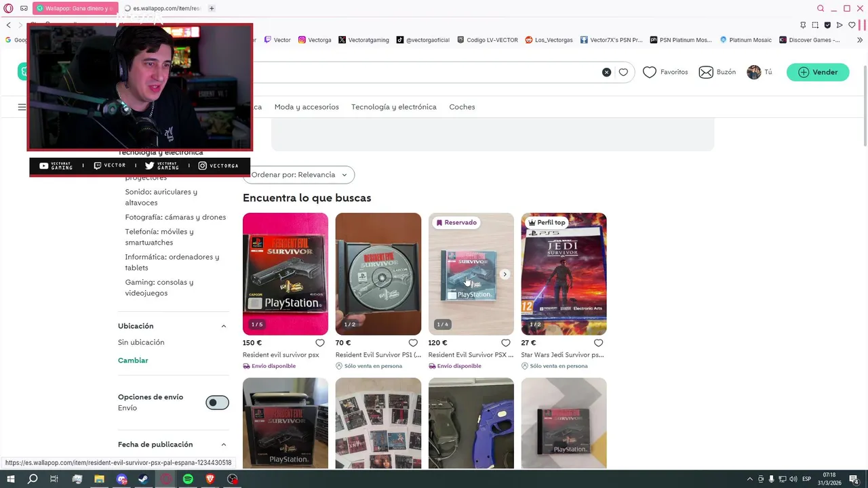Open a new browser tab with plus
Screen dimensions: 868x488
[x=212, y=8]
